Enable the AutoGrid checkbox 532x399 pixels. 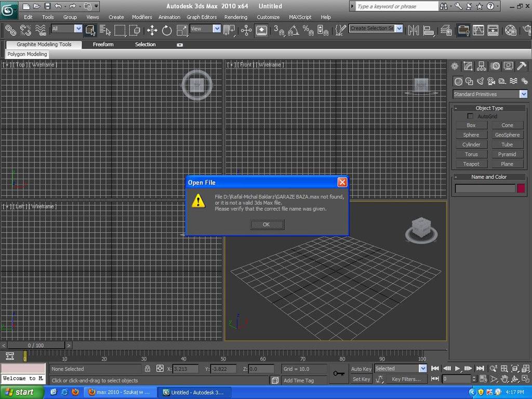point(470,116)
